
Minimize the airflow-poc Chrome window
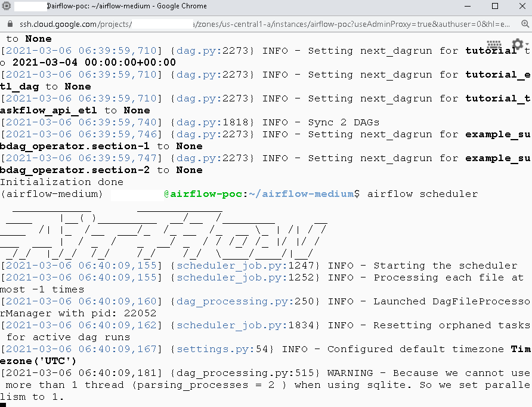click(469, 7)
